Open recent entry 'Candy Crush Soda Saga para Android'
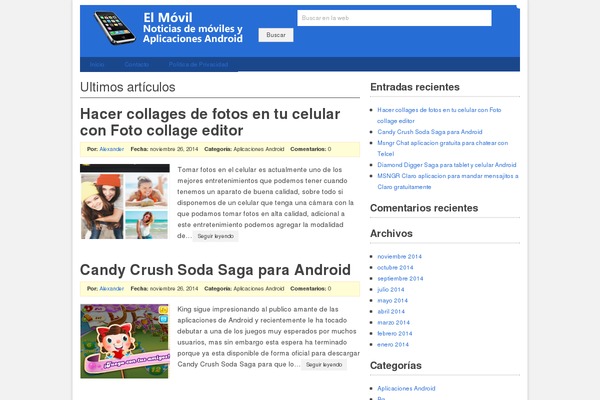Viewport: 600px width, 400px height. click(430, 132)
